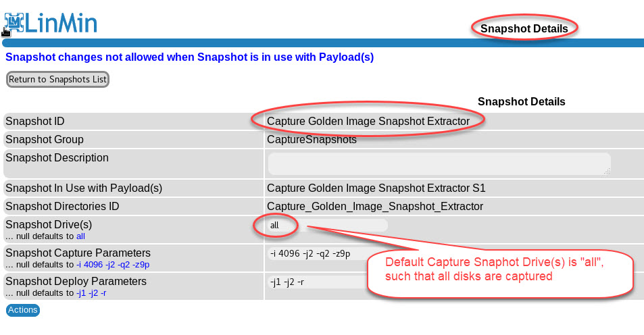
Task: Click the red callout about default capture drives
Action: (x=500, y=269)
